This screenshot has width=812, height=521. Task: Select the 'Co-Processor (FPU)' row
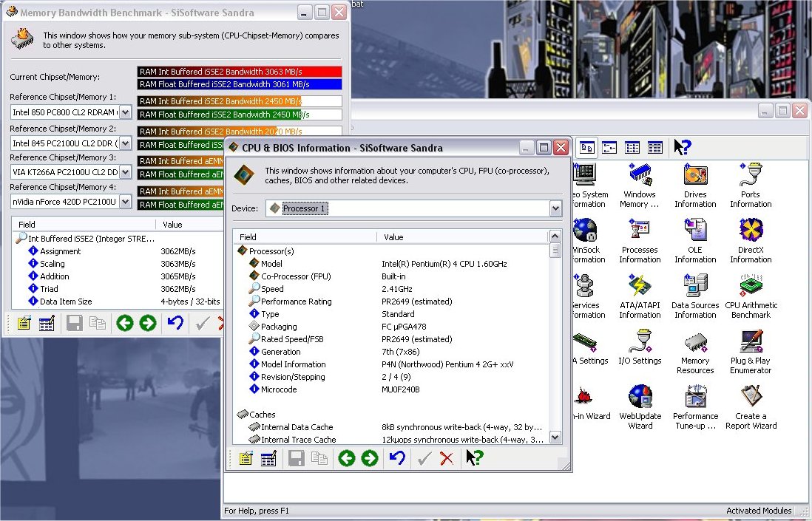pyautogui.click(x=391, y=276)
